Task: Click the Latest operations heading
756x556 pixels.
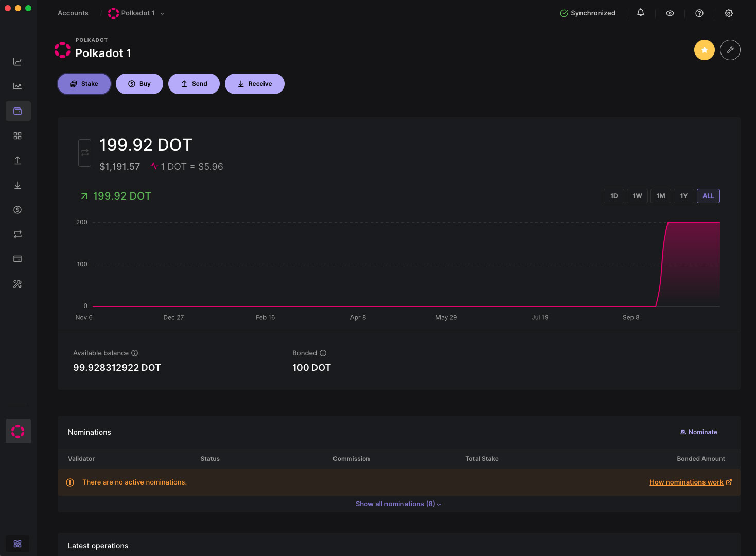Action: tap(98, 546)
